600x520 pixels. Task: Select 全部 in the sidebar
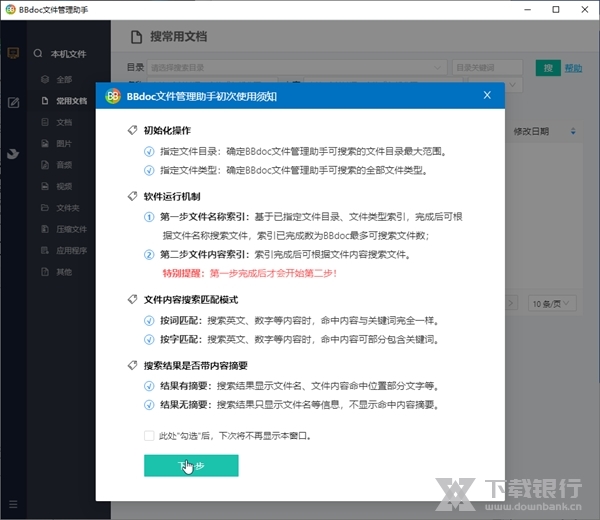(64, 80)
